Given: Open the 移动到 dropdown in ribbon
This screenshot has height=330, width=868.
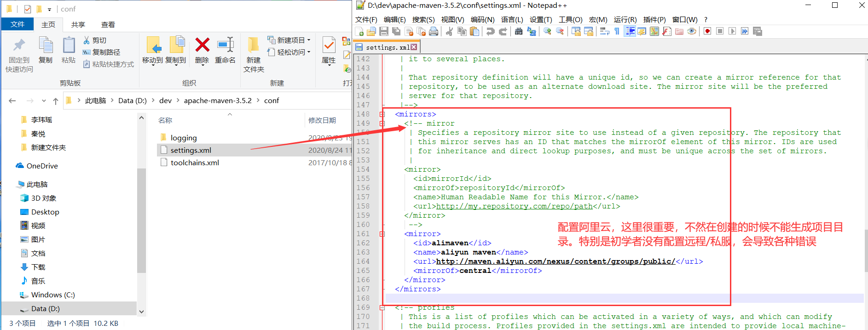Looking at the screenshot, I should coord(152,50).
